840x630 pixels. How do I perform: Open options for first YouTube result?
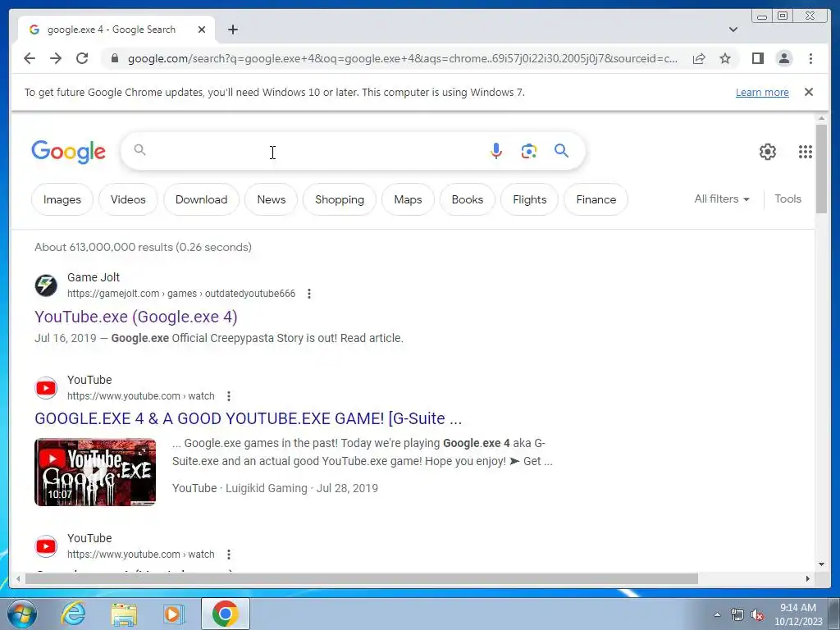pos(229,396)
